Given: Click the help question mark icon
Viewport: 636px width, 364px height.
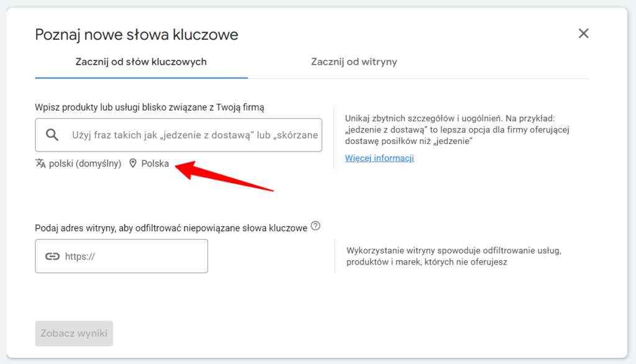Looking at the screenshot, I should [316, 226].
